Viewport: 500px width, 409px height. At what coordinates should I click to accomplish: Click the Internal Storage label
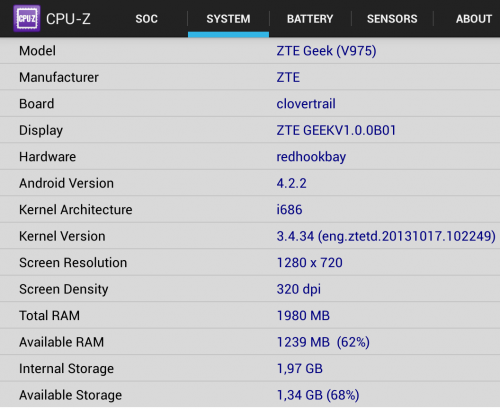66,369
